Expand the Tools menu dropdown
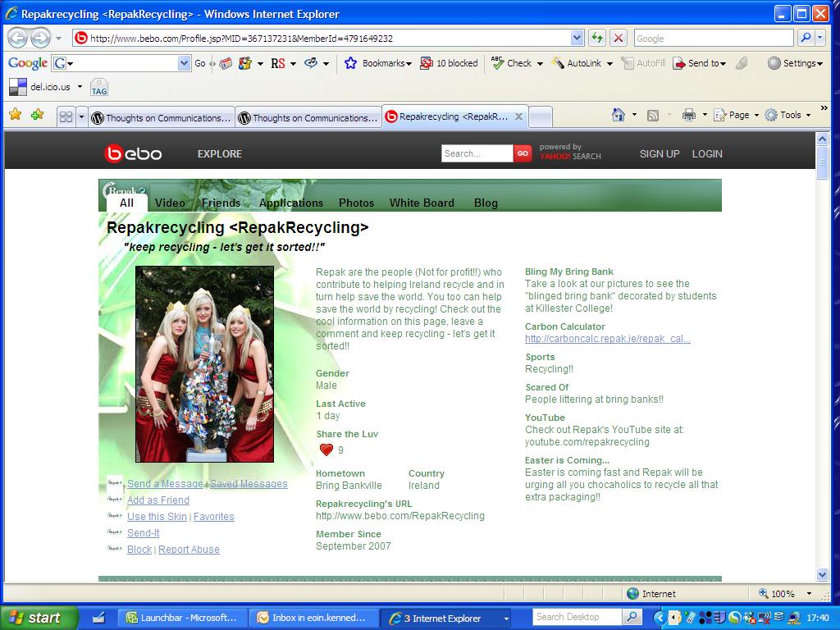 [x=808, y=115]
